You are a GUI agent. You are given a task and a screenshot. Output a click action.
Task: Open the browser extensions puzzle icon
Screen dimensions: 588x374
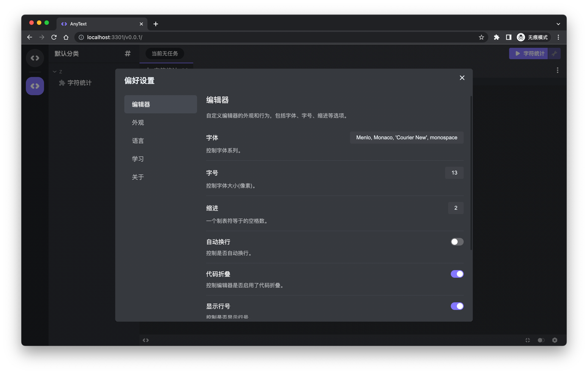496,37
